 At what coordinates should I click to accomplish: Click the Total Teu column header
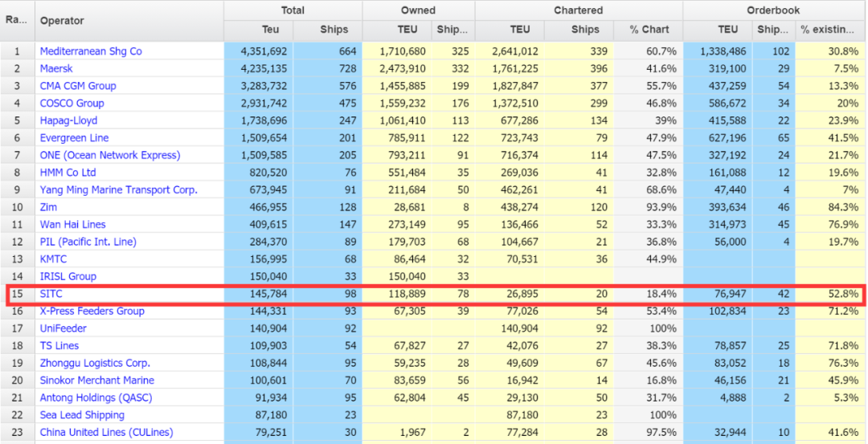click(259, 30)
